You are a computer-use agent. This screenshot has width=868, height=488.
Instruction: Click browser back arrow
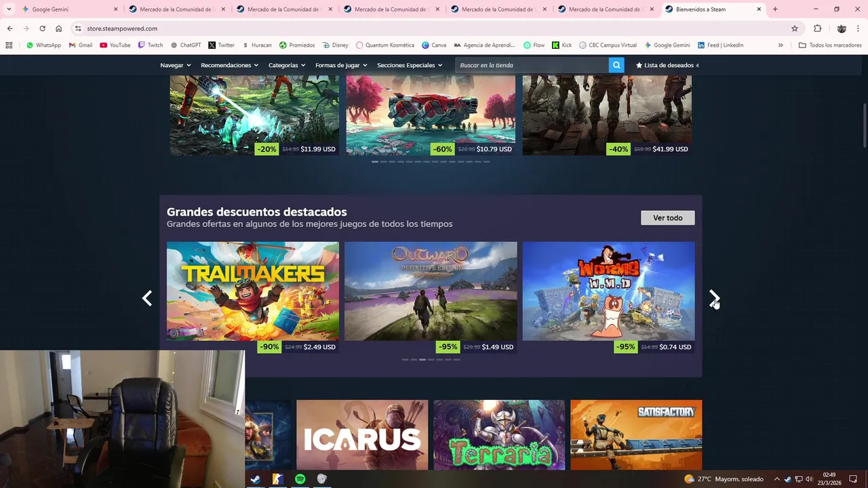coord(9,28)
